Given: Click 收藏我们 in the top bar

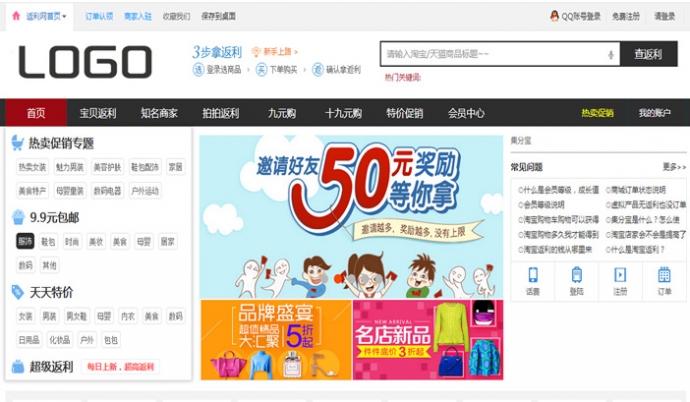Looking at the screenshot, I should [x=176, y=17].
